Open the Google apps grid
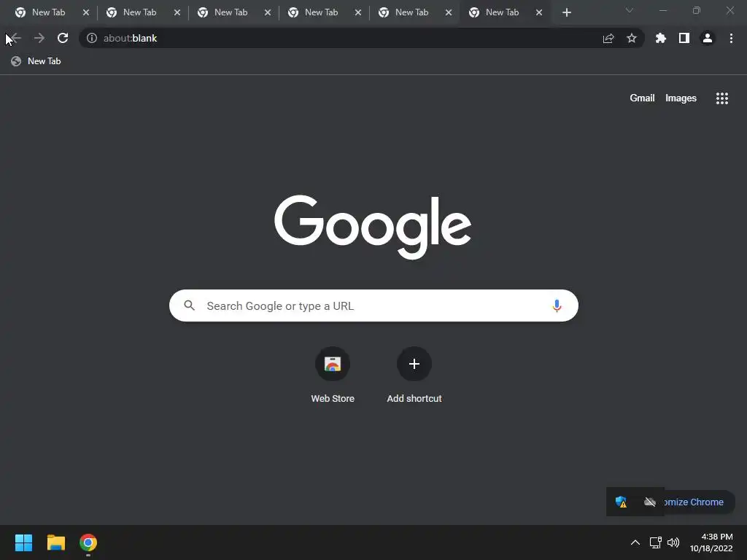 click(x=721, y=98)
